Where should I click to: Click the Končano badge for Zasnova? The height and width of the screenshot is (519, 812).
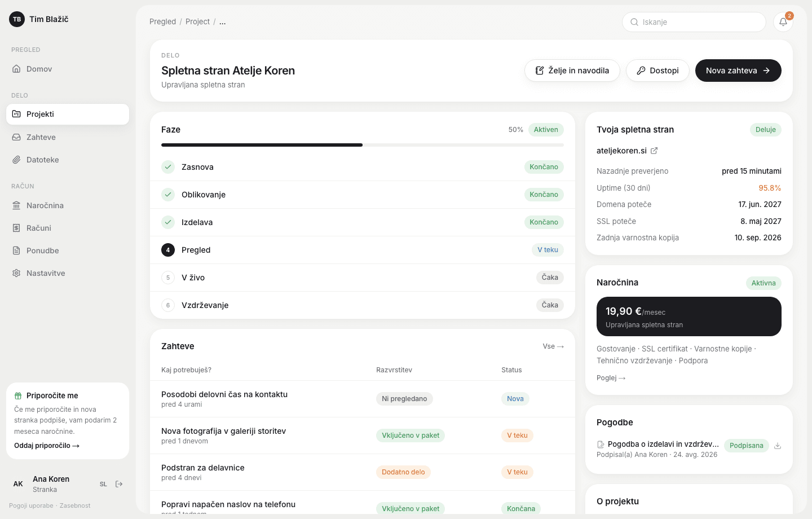pyautogui.click(x=544, y=167)
